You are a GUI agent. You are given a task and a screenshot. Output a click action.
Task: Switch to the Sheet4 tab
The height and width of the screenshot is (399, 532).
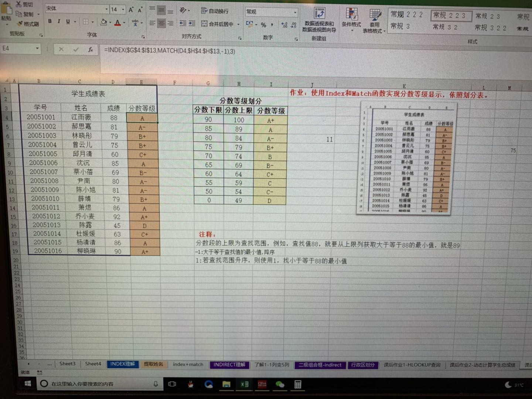pos(93,364)
